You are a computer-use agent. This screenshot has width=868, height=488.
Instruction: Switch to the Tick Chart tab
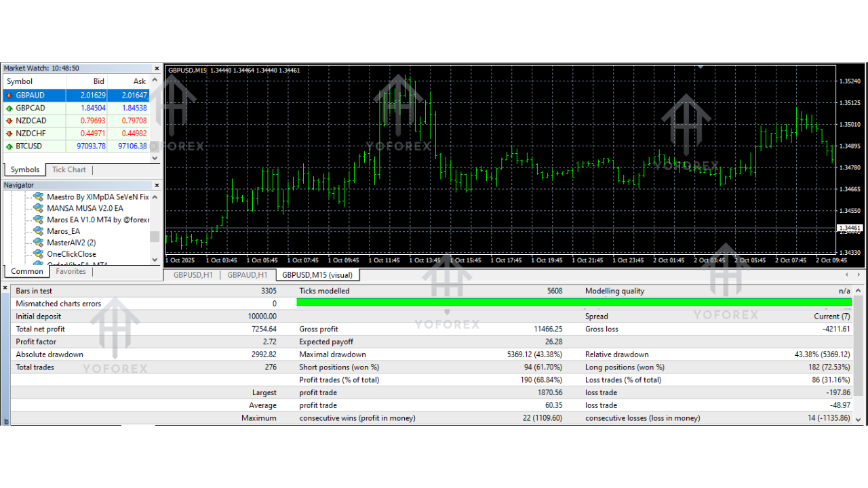[x=69, y=170]
